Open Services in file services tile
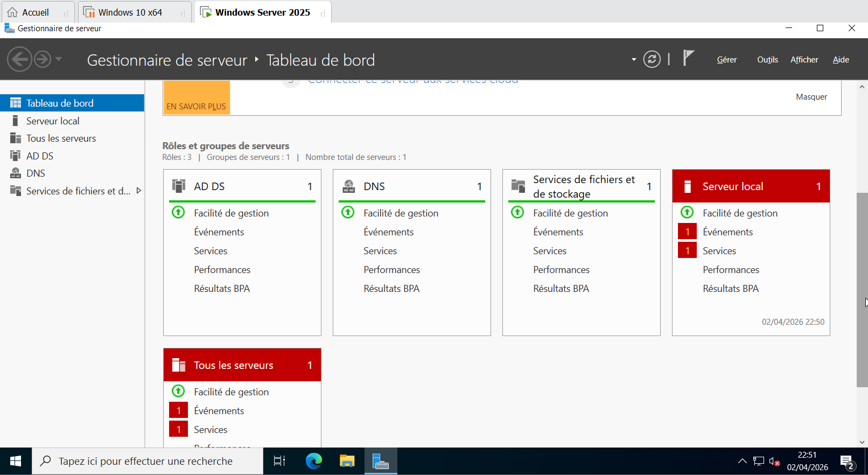 point(550,251)
